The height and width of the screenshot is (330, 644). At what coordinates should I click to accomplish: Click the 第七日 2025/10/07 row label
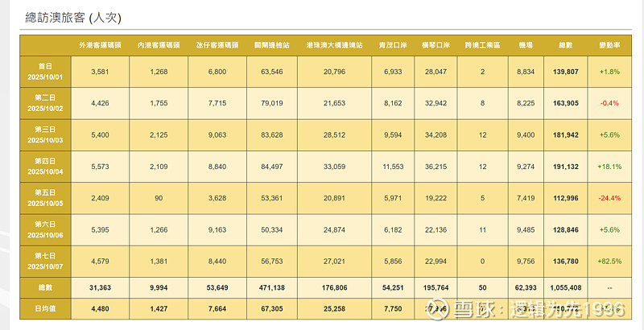point(45,261)
